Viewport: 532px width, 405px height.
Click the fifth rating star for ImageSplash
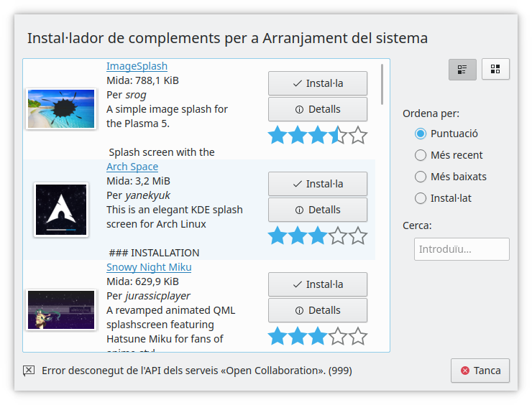click(358, 135)
